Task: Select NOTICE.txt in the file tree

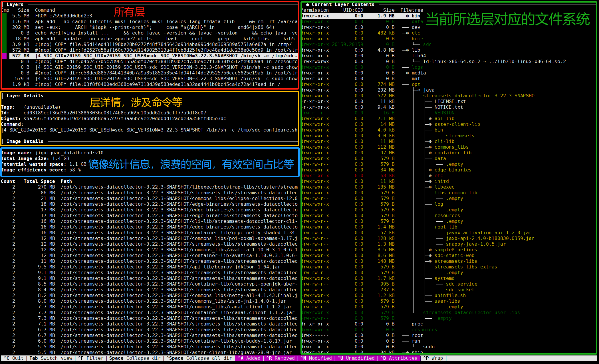Action: tap(449, 107)
